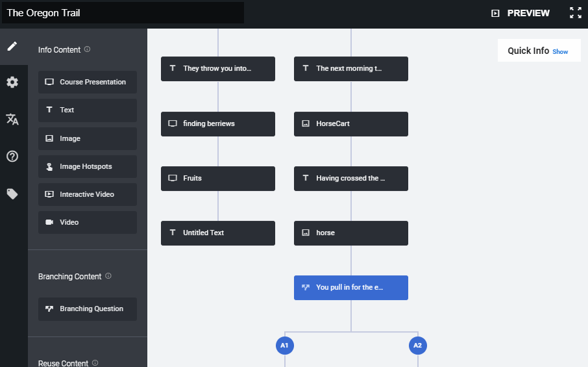588x367 pixels.
Task: Select the 'finding berriews' node
Action: 218,124
